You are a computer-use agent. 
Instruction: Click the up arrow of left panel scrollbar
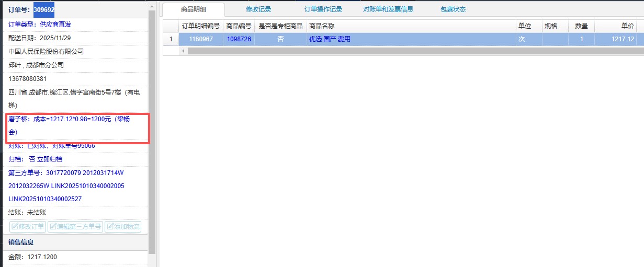pos(152,5)
